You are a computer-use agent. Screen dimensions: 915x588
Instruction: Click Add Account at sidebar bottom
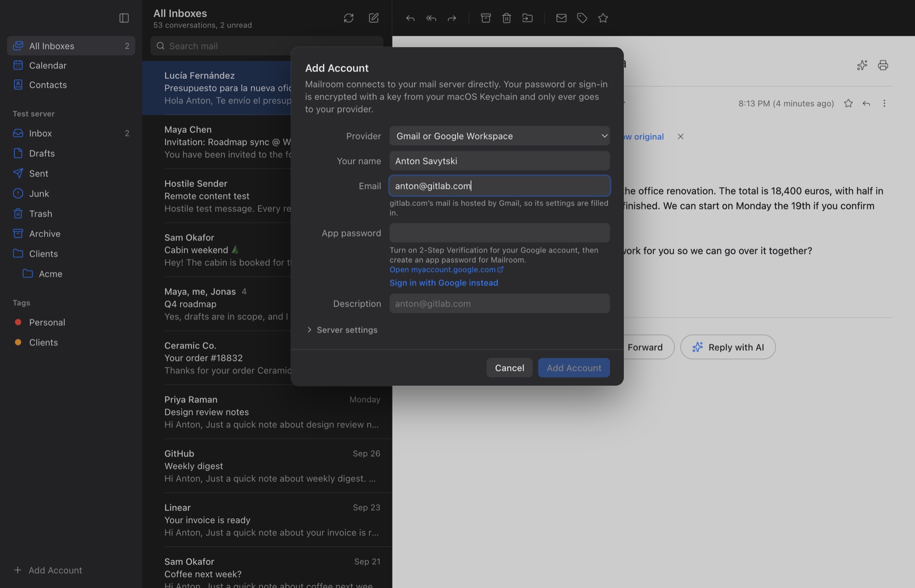[48, 570]
